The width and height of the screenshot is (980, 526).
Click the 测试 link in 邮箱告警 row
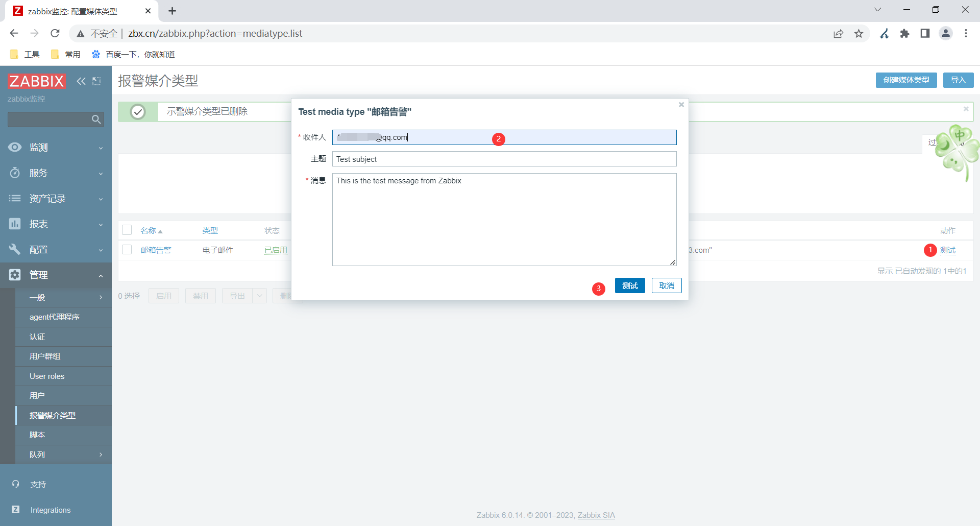tap(948, 250)
